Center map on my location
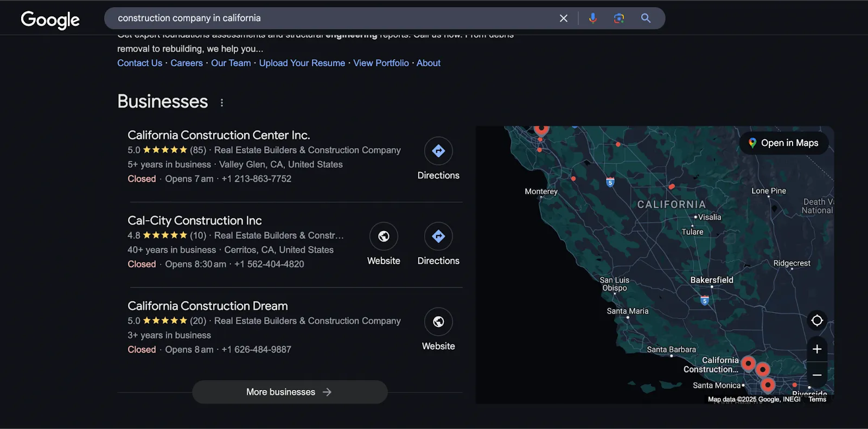 (x=817, y=321)
